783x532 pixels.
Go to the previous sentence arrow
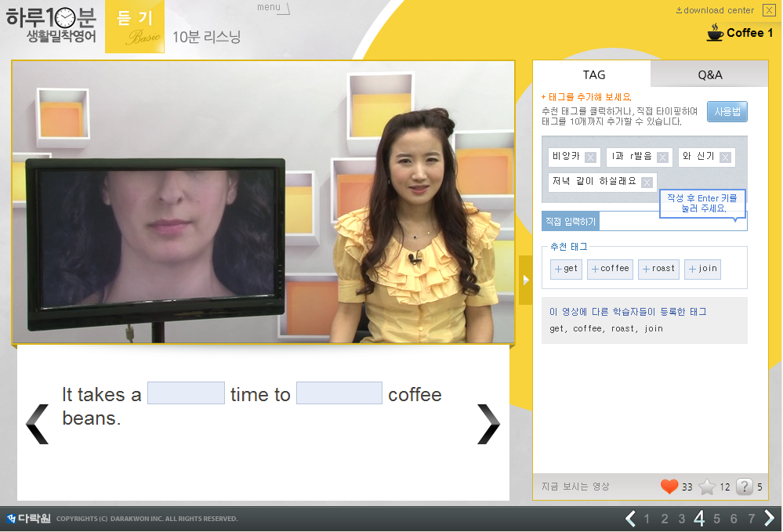coord(37,424)
